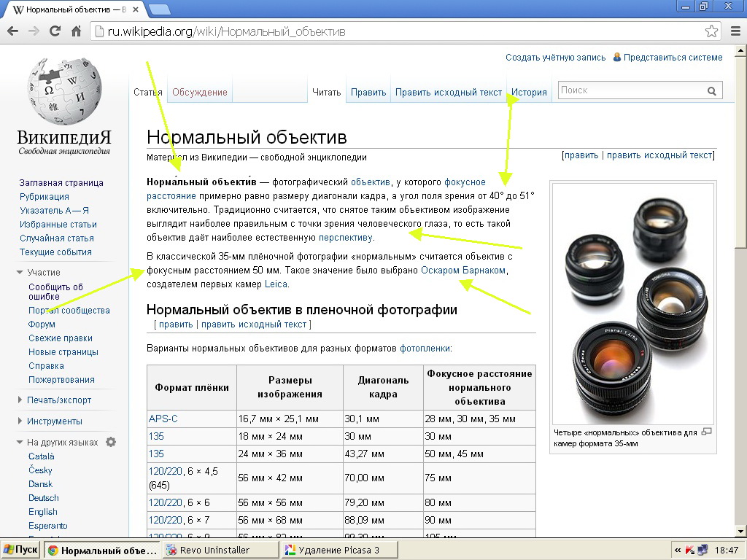Open the Текущие события link
The width and height of the screenshot is (747, 560).
pos(55,252)
